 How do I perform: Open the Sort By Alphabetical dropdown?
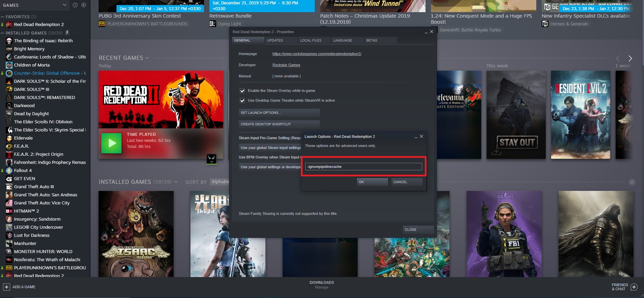coord(220,182)
